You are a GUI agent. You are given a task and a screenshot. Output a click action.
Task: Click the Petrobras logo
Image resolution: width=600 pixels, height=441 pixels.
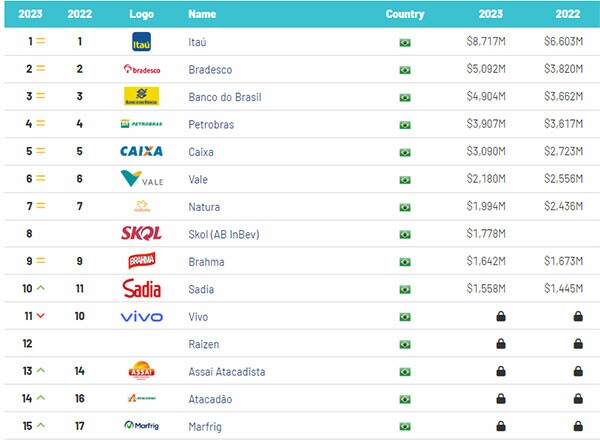click(141, 124)
